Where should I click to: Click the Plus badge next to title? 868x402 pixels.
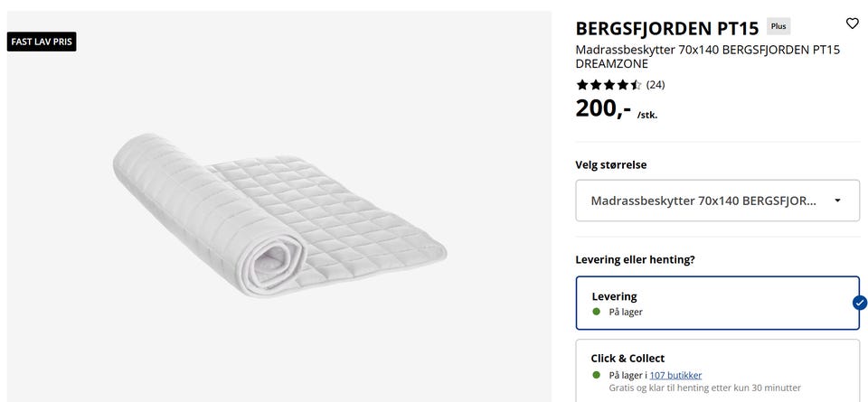coord(778,27)
